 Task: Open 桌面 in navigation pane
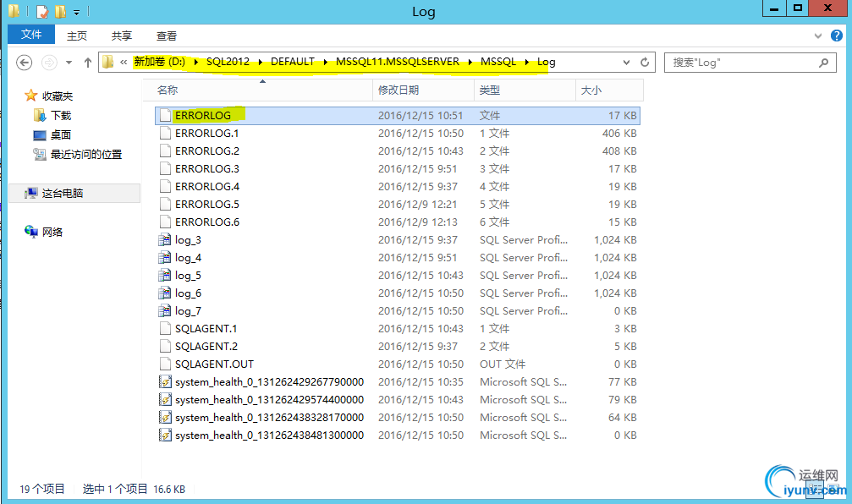click(61, 135)
